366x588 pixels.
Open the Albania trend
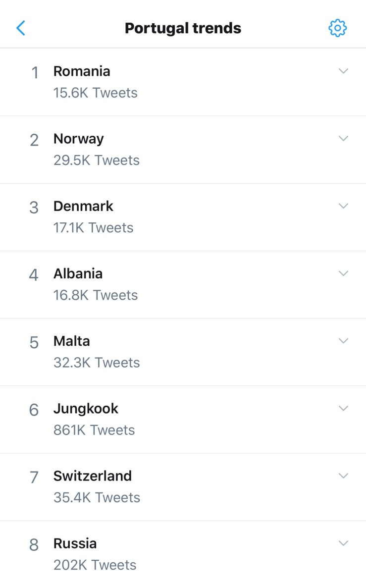coord(78,273)
